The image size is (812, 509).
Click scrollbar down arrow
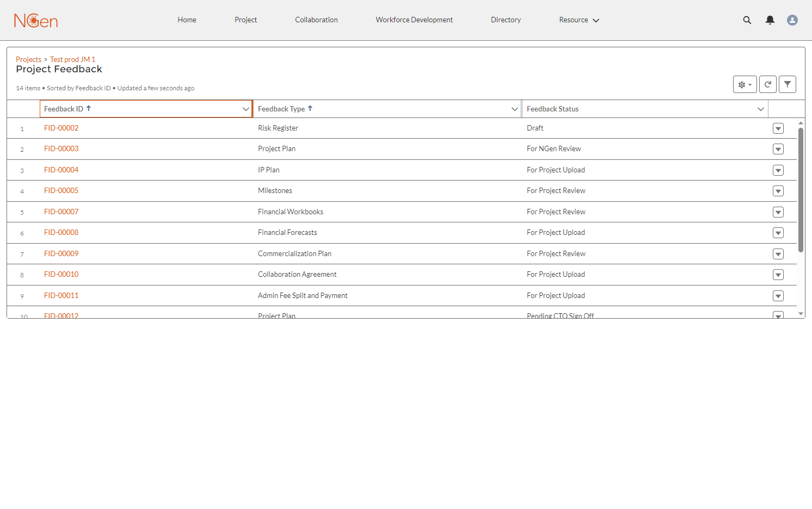[x=801, y=314]
